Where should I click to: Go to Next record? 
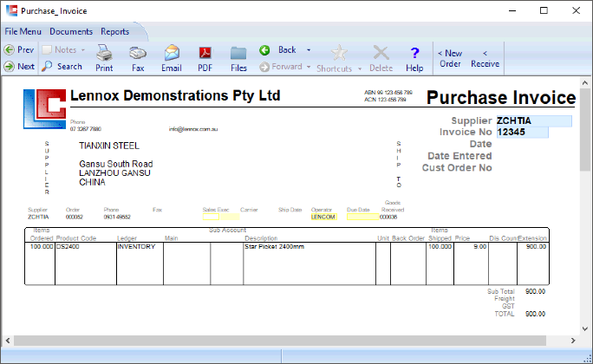click(x=18, y=66)
